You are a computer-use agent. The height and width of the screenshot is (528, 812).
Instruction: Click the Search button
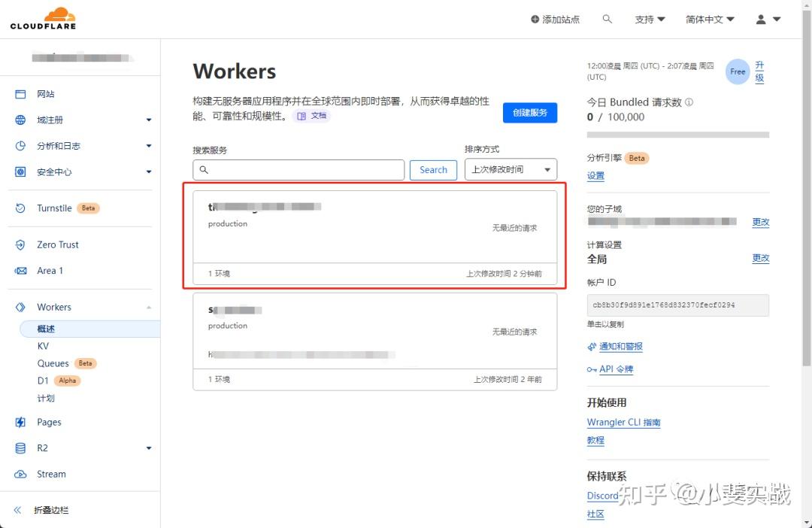coord(433,170)
